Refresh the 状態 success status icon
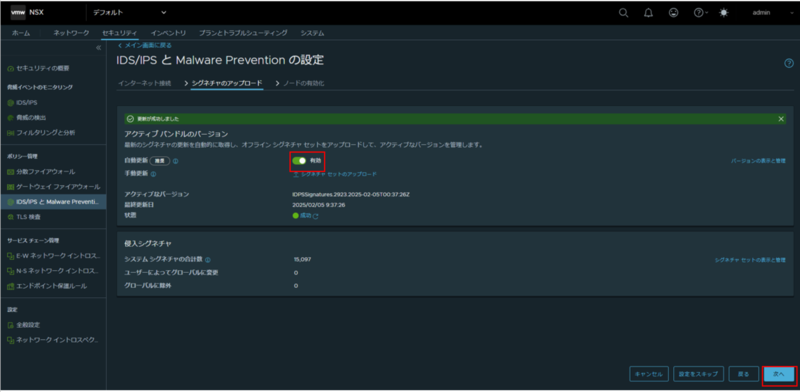Viewport: 800px width, 392px height. [x=315, y=216]
